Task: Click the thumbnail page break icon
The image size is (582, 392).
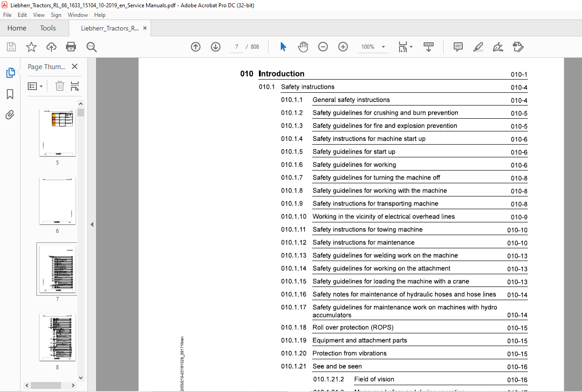Action: click(75, 86)
